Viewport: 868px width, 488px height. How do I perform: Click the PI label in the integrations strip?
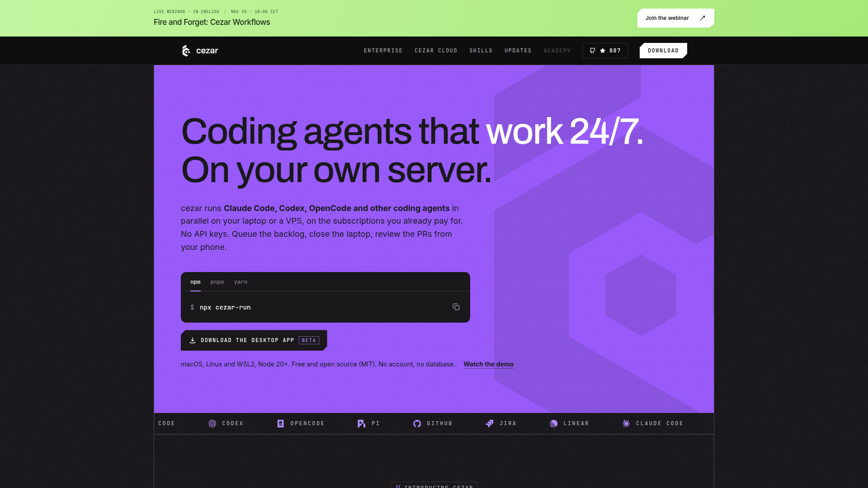376,423
